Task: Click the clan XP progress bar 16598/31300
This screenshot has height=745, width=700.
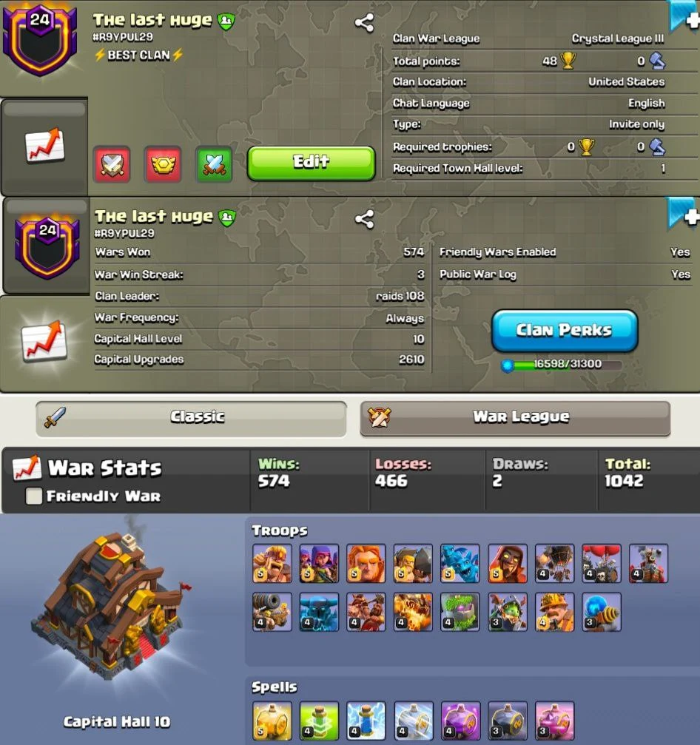Action: (x=562, y=365)
